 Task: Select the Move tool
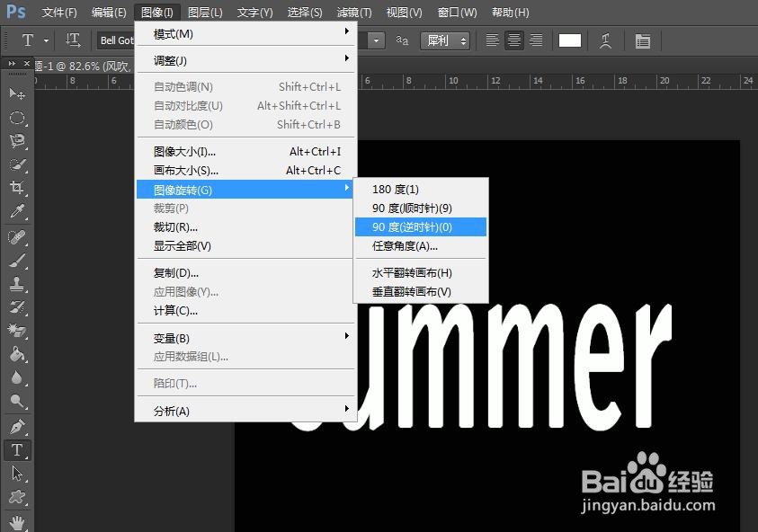[17, 93]
